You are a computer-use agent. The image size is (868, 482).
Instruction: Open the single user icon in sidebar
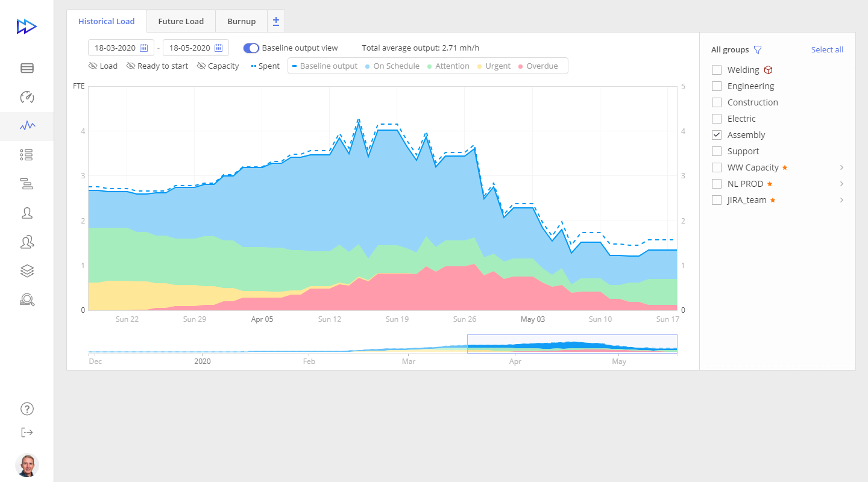click(27, 213)
